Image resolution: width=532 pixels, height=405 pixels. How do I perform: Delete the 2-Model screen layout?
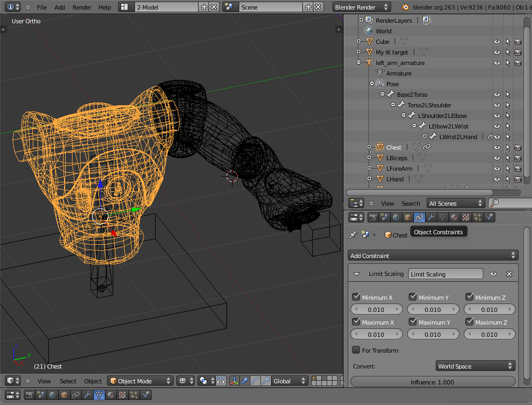pyautogui.click(x=214, y=7)
